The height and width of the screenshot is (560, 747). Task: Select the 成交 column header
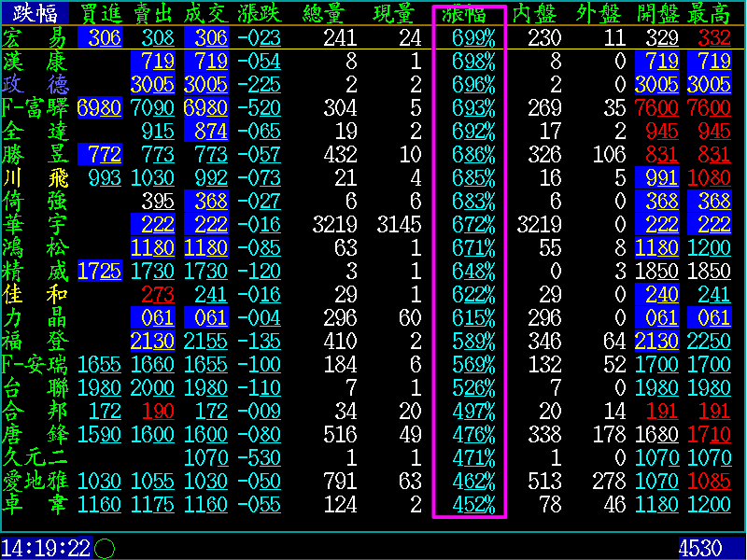tap(206, 13)
